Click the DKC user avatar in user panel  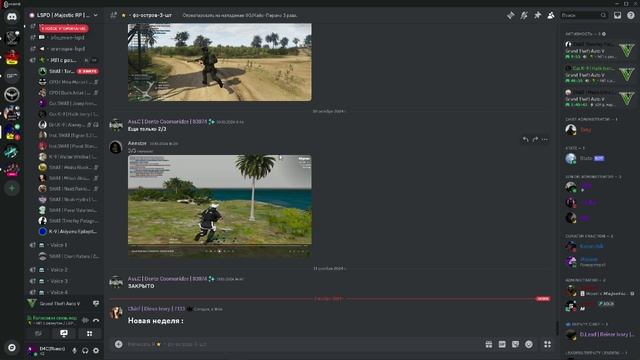click(x=32, y=350)
